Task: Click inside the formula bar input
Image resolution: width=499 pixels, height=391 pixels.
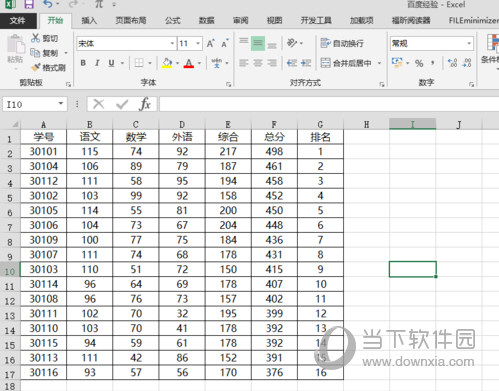Action: click(329, 104)
